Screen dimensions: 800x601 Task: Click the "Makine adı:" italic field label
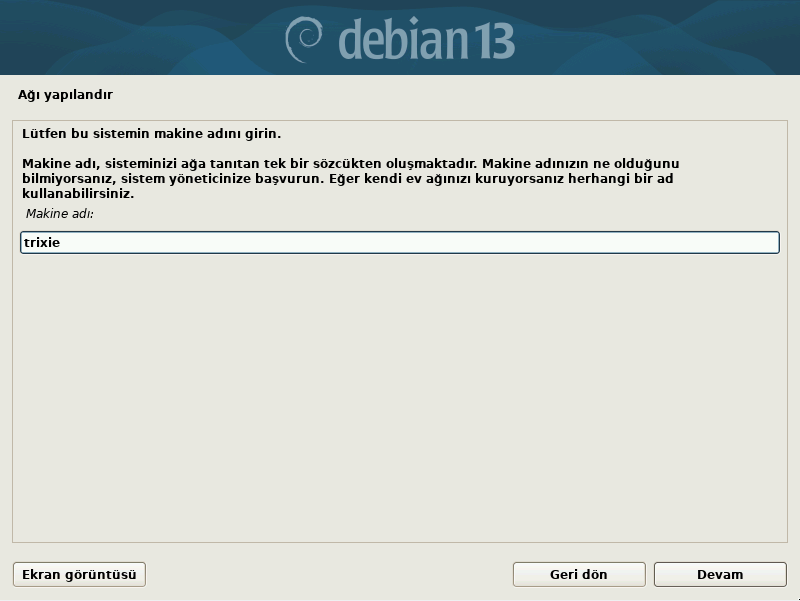pos(60,214)
